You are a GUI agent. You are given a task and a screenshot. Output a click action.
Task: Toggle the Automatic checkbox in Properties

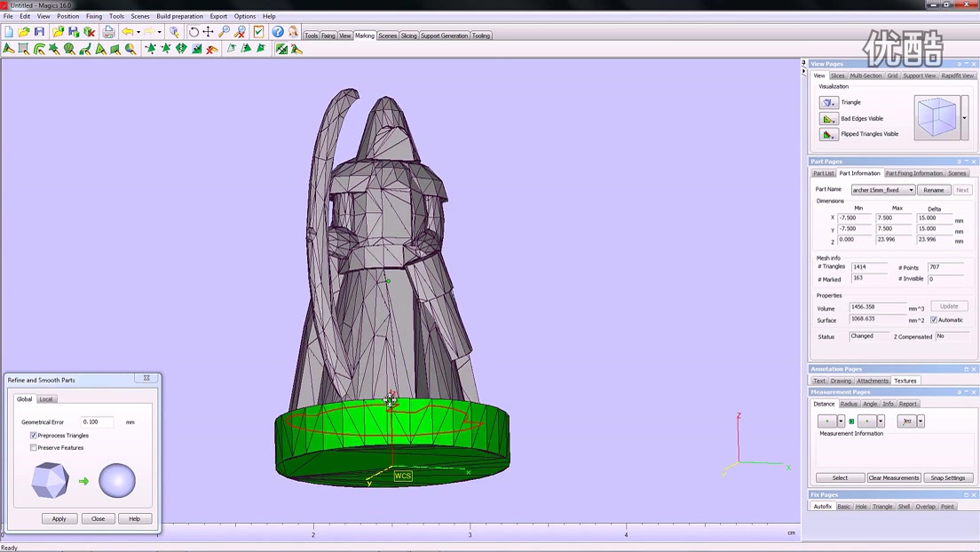tap(934, 320)
